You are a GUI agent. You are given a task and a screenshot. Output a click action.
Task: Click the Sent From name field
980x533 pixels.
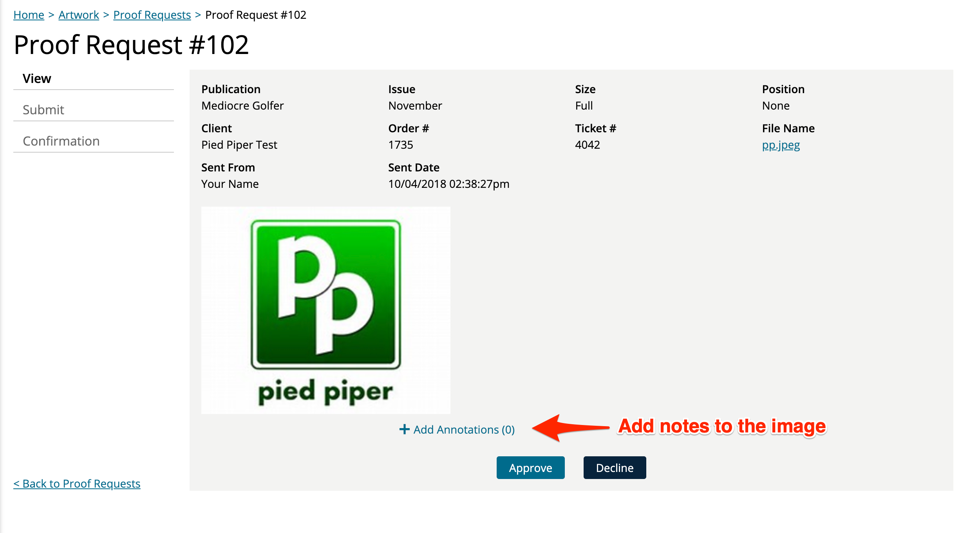(x=230, y=184)
